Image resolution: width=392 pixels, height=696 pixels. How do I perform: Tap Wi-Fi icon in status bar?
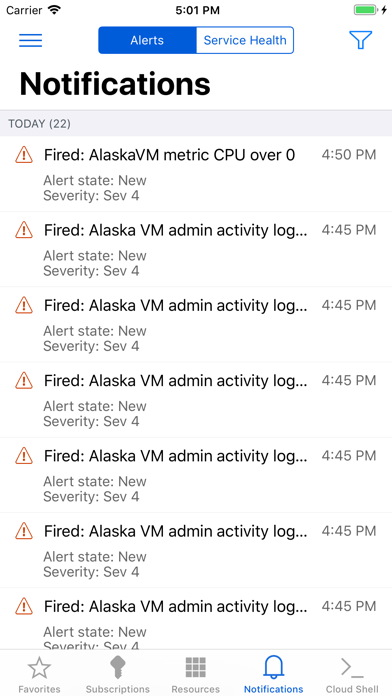(54, 10)
